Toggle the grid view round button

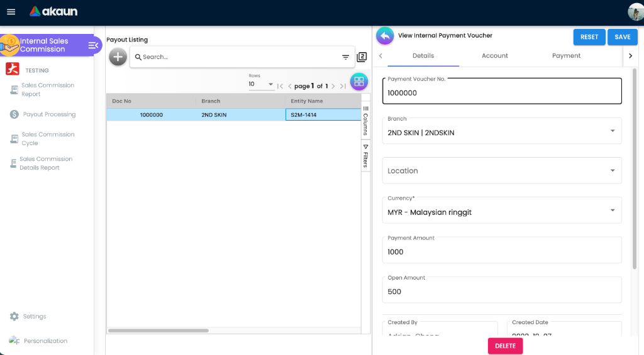click(359, 81)
